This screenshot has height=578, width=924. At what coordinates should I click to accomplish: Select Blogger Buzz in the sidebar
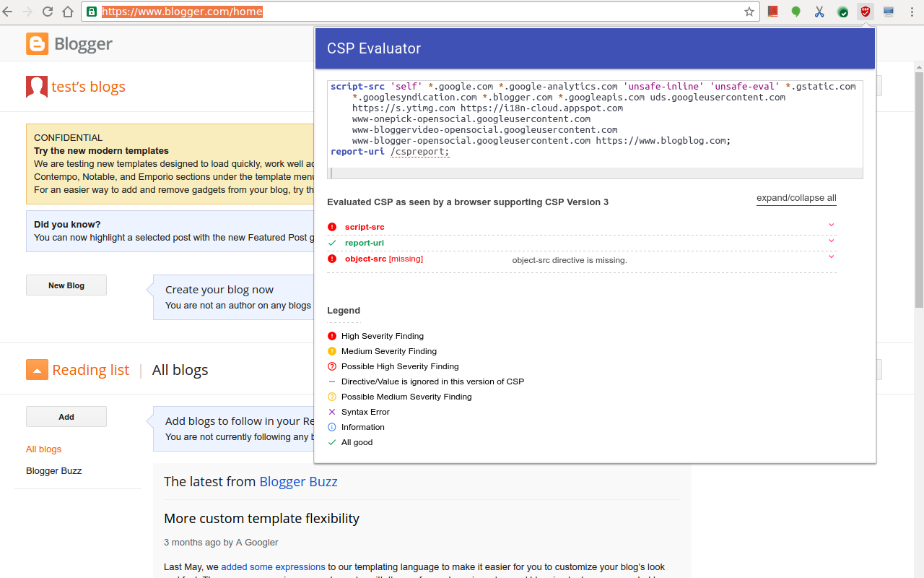(x=53, y=471)
